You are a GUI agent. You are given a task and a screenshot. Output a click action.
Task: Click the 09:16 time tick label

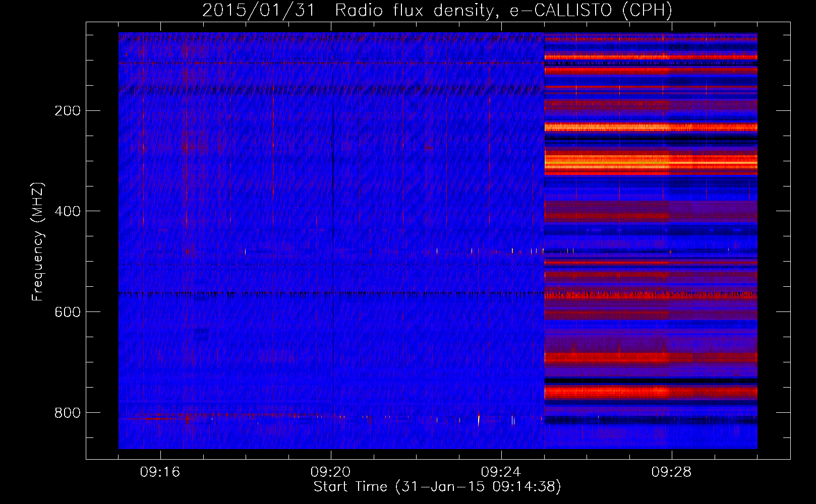[x=160, y=472]
